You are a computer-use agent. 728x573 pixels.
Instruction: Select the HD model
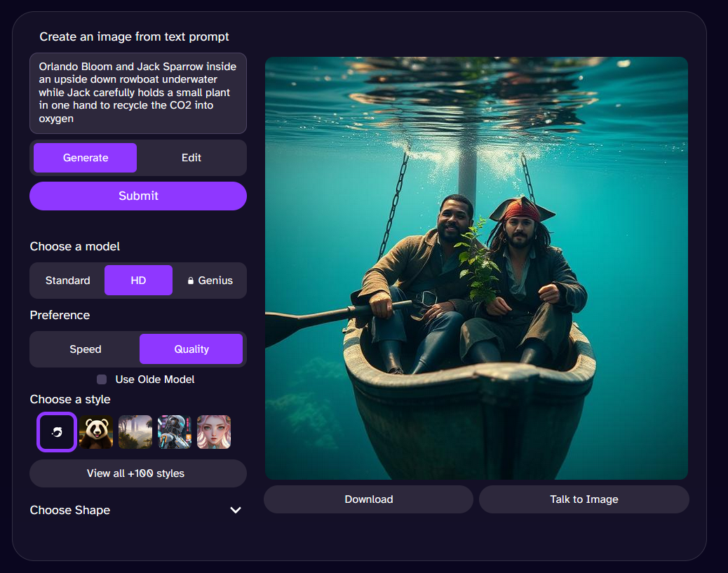[138, 281]
